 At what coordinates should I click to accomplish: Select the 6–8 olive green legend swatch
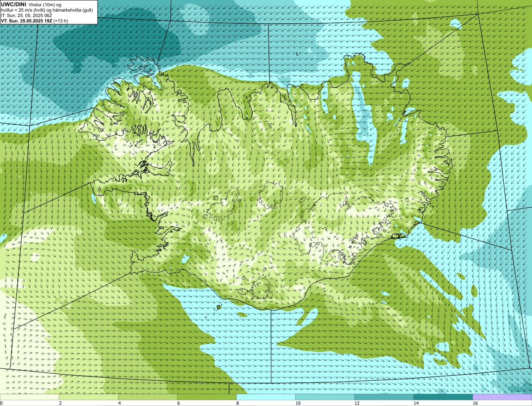coord(207,397)
